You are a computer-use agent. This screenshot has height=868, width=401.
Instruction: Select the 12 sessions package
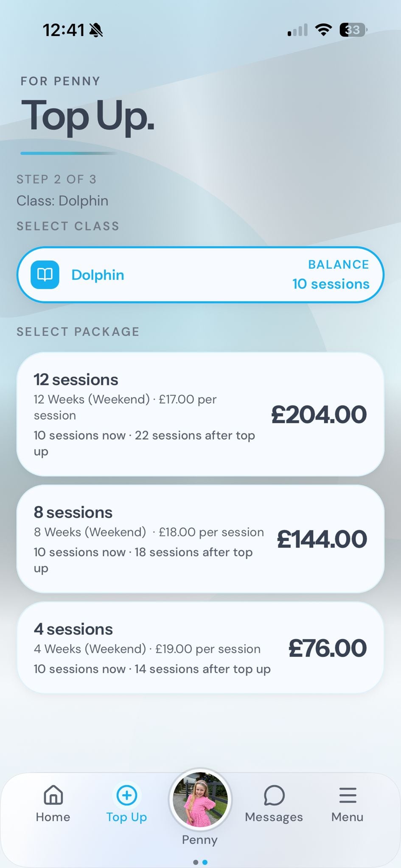point(200,414)
